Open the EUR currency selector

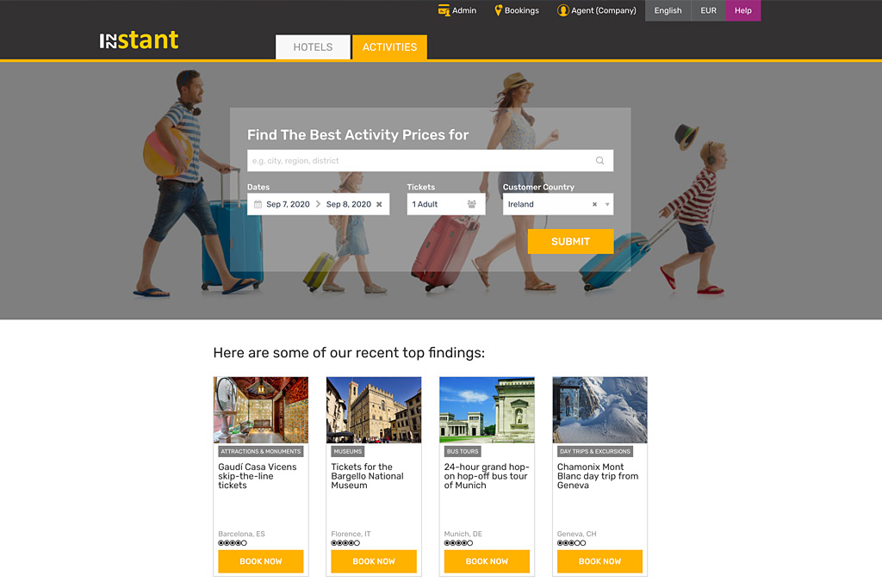tap(708, 10)
